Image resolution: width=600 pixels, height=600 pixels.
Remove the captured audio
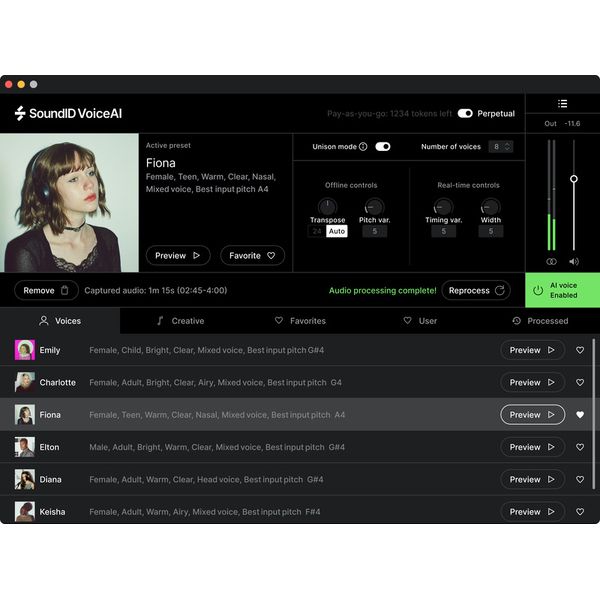(x=46, y=290)
